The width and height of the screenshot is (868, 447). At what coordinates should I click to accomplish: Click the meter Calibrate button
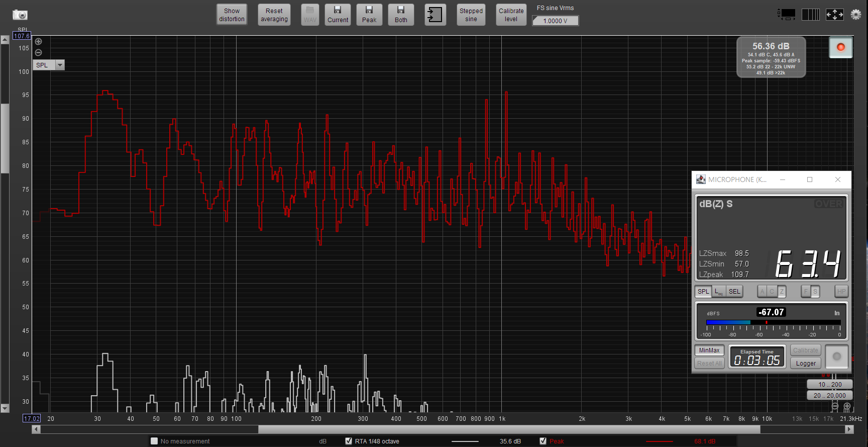(x=806, y=350)
